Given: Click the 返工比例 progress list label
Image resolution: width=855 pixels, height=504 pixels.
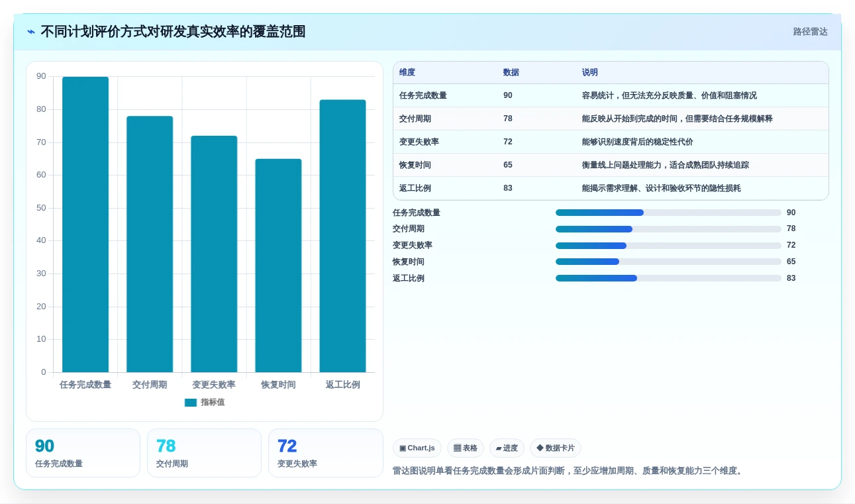Looking at the screenshot, I should click(409, 278).
